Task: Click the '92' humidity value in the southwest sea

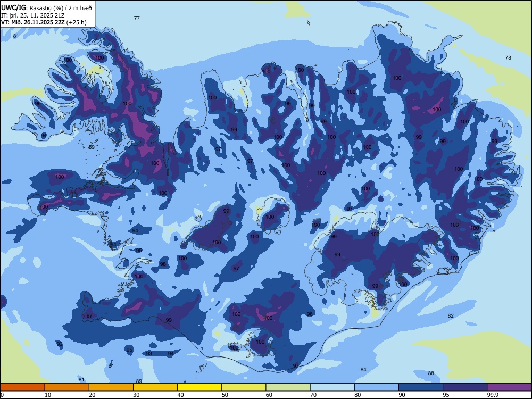Action: 60,344
